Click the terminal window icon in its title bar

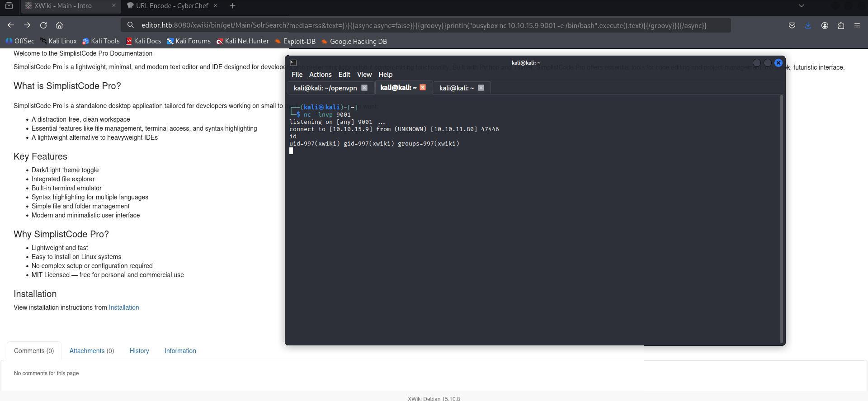pos(293,63)
